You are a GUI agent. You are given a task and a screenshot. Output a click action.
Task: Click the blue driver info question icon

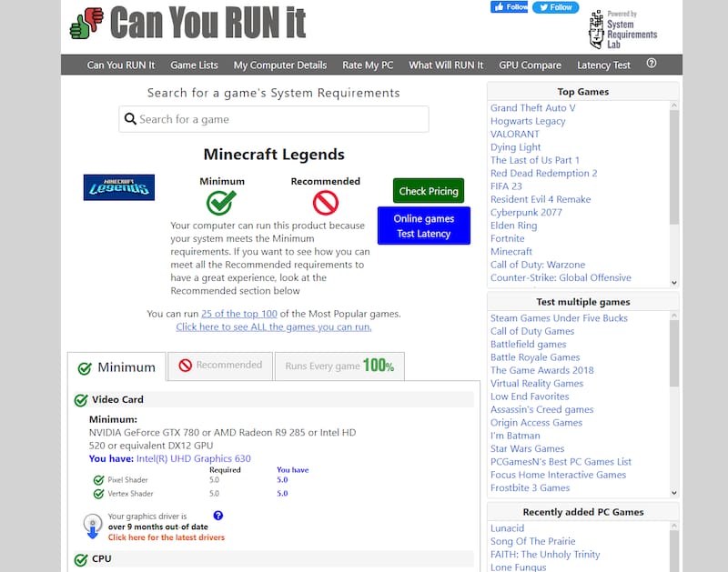[x=217, y=516]
